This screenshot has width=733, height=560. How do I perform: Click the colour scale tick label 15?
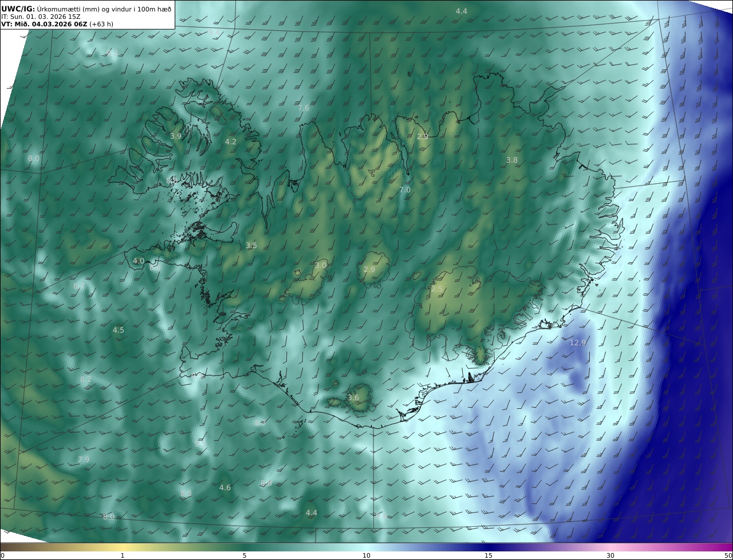click(488, 555)
